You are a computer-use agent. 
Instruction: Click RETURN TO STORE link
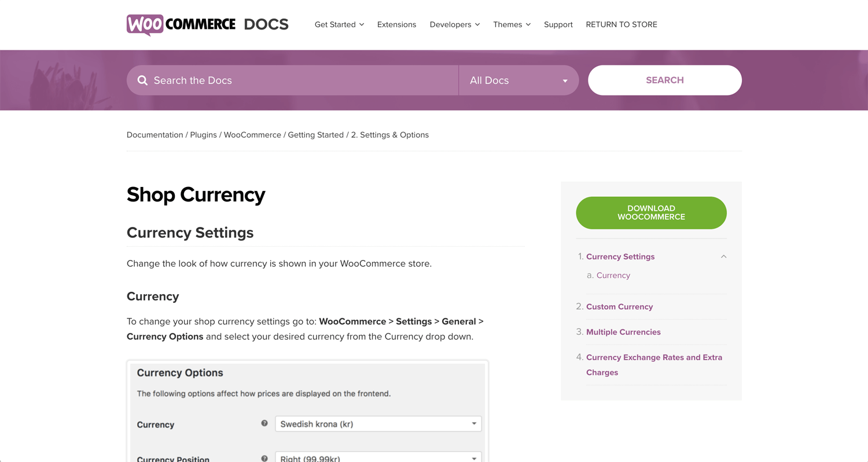(621, 24)
